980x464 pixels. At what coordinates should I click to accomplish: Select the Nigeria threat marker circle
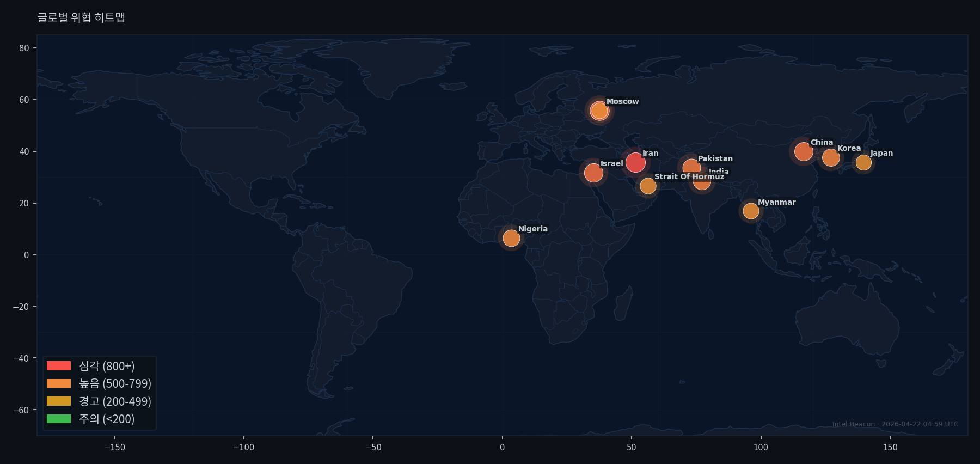pos(511,238)
